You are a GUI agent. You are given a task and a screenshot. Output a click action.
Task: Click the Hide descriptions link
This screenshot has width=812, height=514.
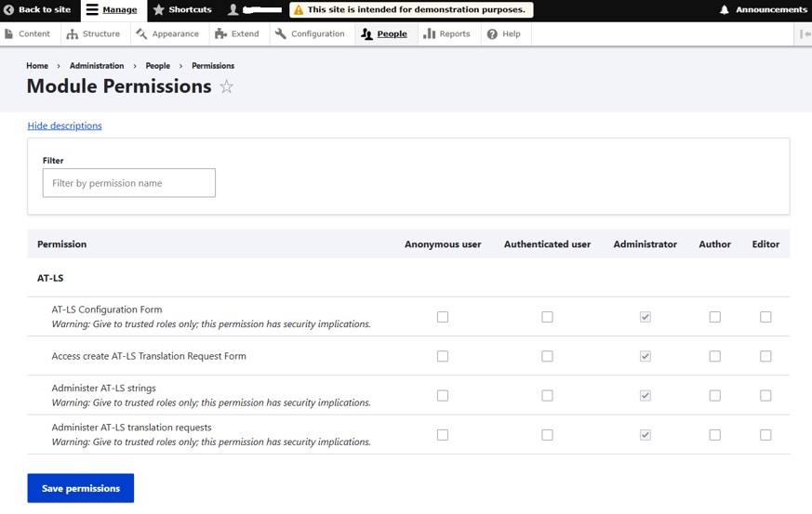click(x=64, y=125)
